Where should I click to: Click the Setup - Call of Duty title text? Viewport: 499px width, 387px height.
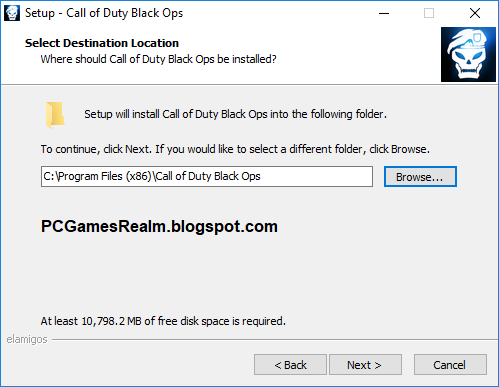(104, 13)
